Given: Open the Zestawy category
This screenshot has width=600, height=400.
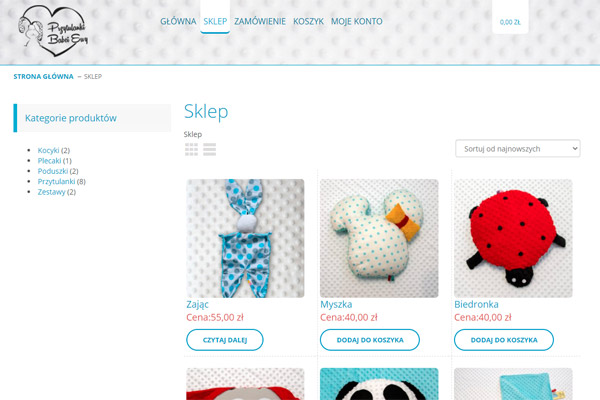Looking at the screenshot, I should click(51, 192).
